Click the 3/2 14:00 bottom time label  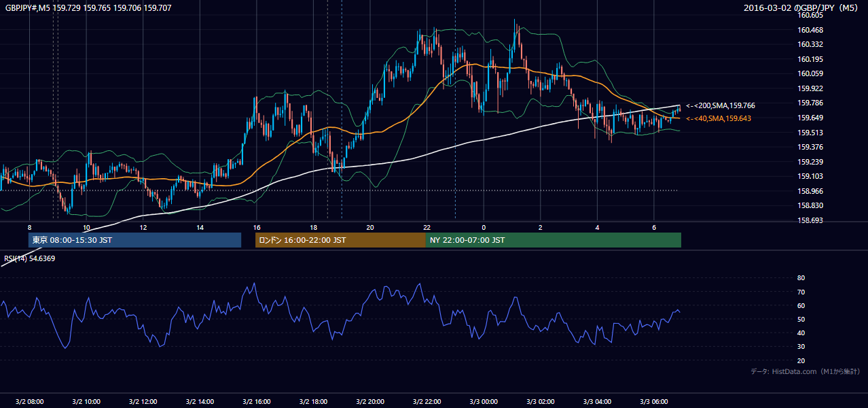coord(200,402)
